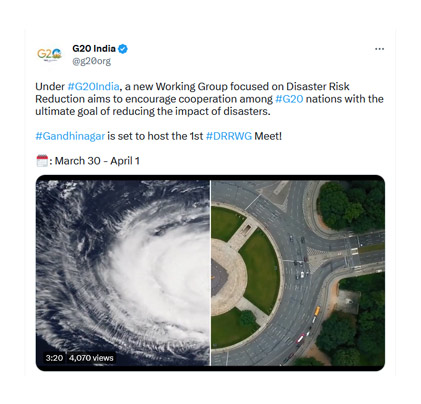Visit the @g20org handle
The height and width of the screenshot is (404, 421).
pyautogui.click(x=92, y=61)
